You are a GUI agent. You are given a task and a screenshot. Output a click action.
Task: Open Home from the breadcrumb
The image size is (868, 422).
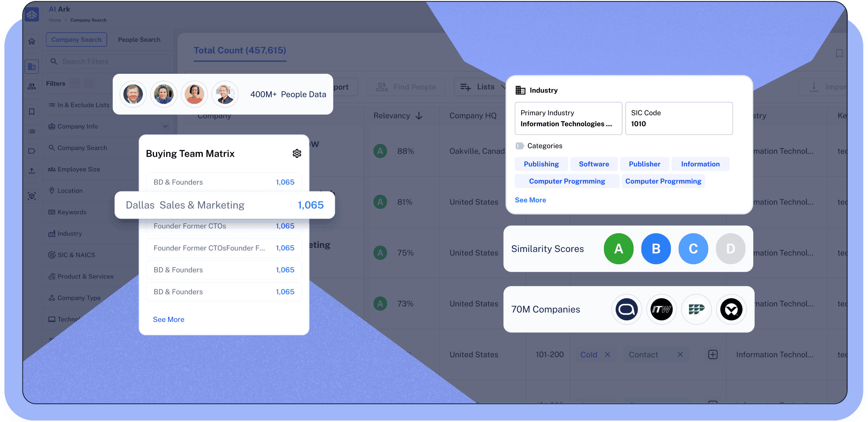point(55,20)
